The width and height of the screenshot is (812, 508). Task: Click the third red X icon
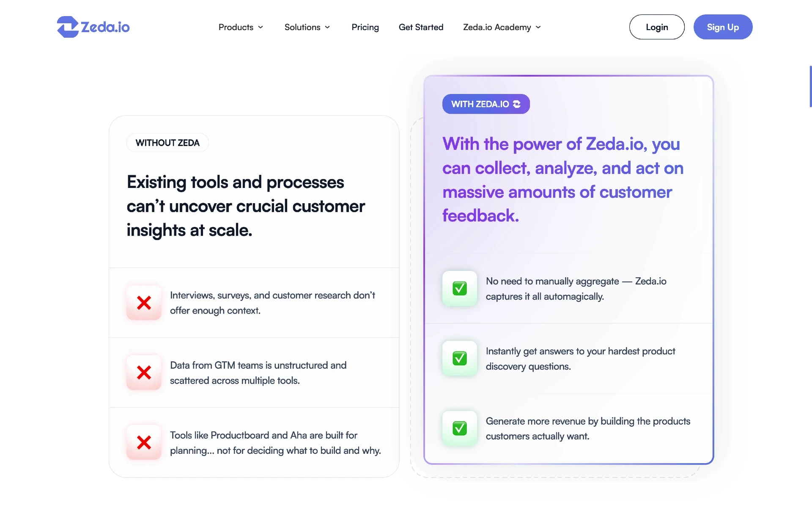point(143,443)
